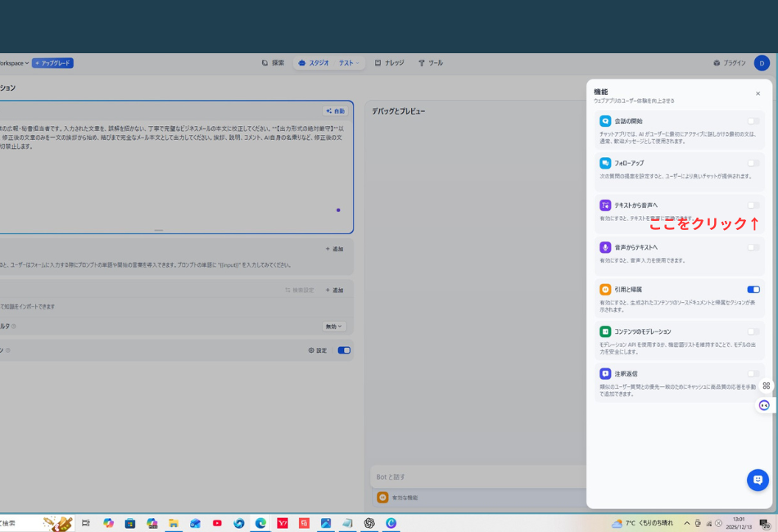Turn on the 会話の開始 toggle
This screenshot has height=532, width=778.
[x=753, y=121]
